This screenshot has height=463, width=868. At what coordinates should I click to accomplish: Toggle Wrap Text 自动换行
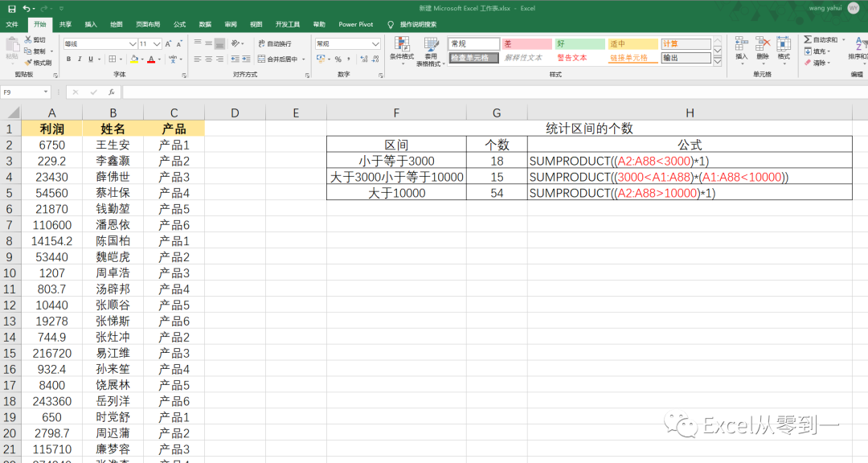pos(275,43)
